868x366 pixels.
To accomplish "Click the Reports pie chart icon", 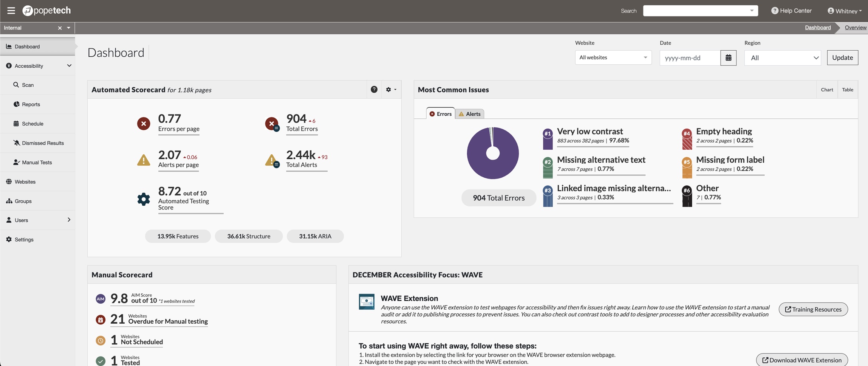I will (16, 104).
